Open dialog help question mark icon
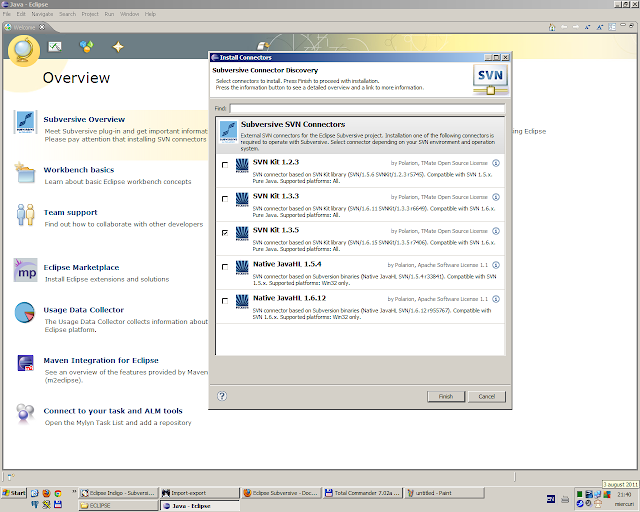This screenshot has height=512, width=640. coord(222,396)
